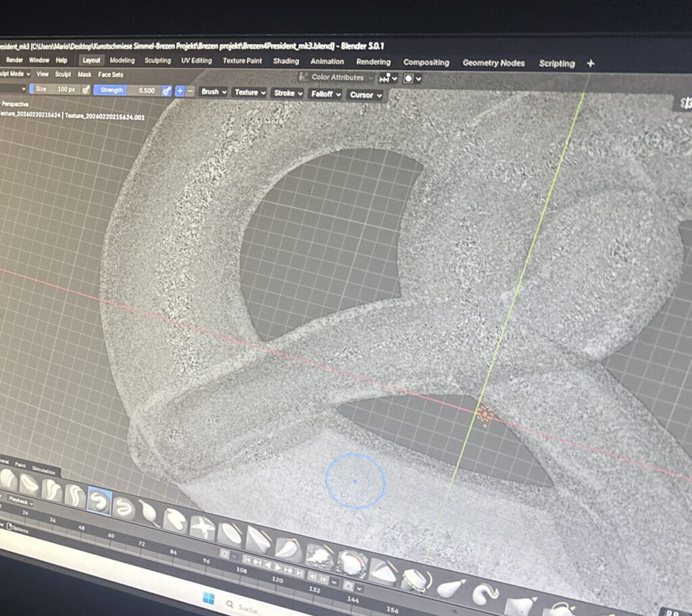Select the X-cross shaped sculpt brush

pyautogui.click(x=203, y=528)
